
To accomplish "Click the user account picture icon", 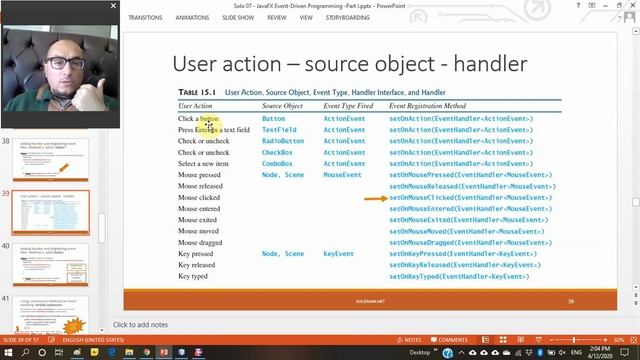I will [x=629, y=17].
